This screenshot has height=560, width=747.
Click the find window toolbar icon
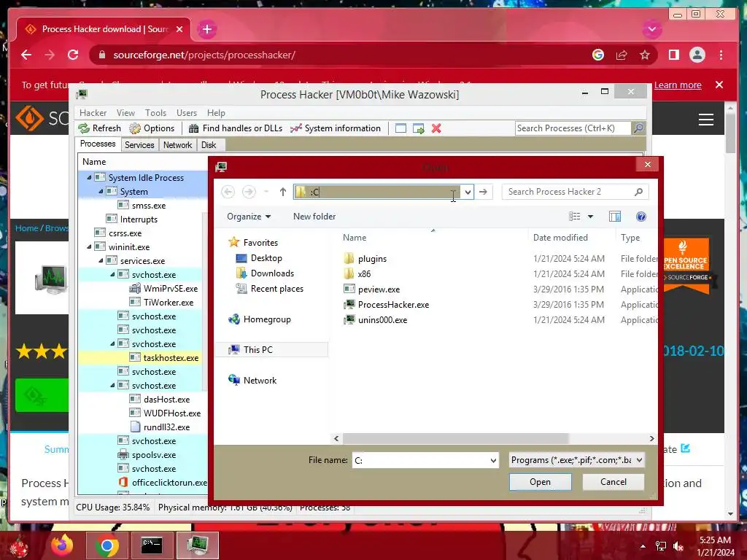click(x=400, y=128)
